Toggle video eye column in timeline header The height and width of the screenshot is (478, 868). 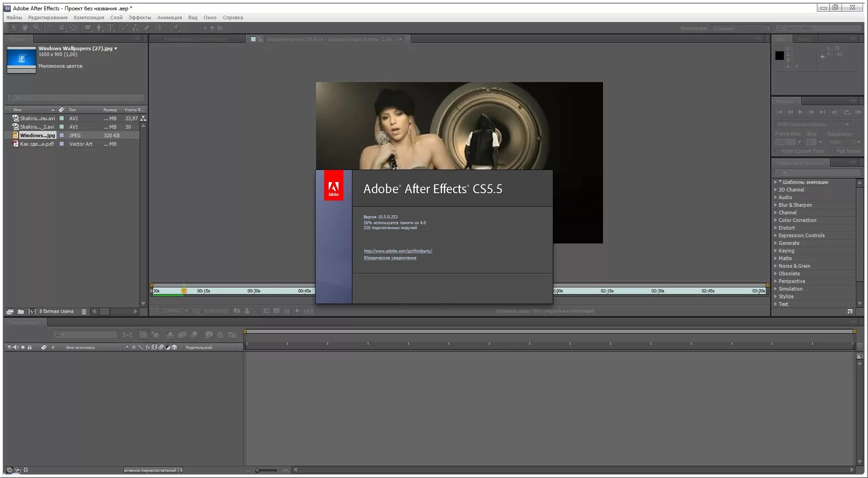(9, 347)
